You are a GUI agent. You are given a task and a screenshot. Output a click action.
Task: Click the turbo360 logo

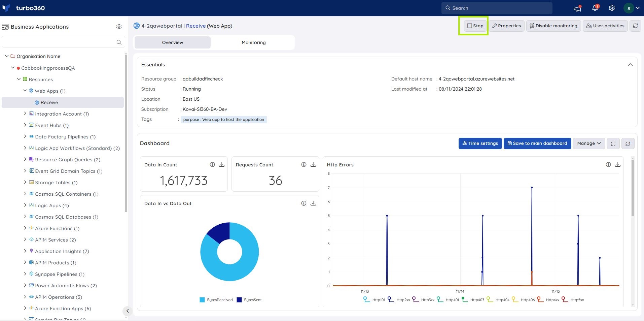pos(24,8)
